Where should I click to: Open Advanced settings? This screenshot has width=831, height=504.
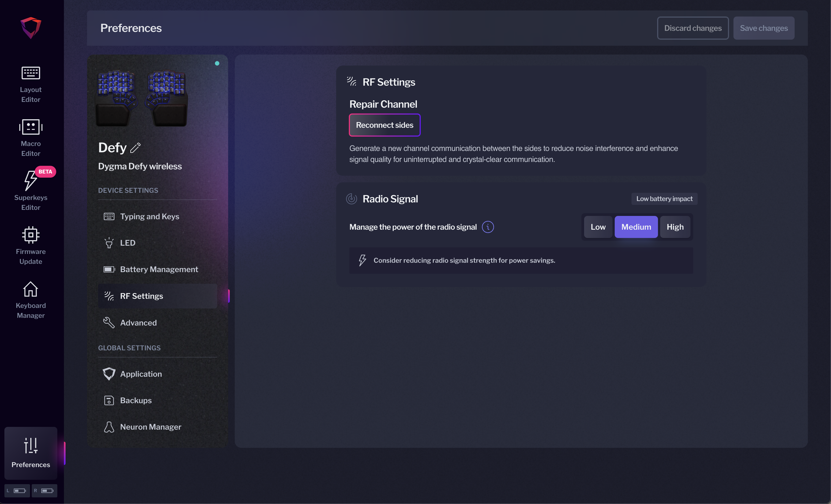pos(158,323)
